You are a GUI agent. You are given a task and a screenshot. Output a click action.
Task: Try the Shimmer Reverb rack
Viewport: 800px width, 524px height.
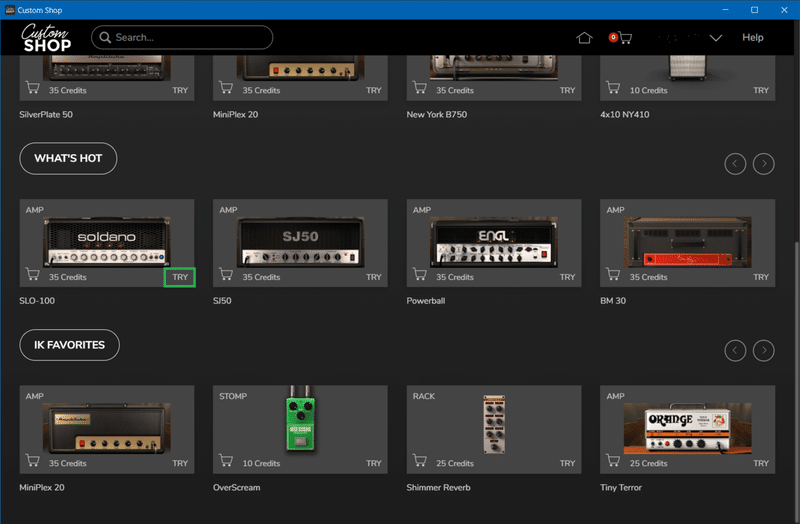point(567,463)
